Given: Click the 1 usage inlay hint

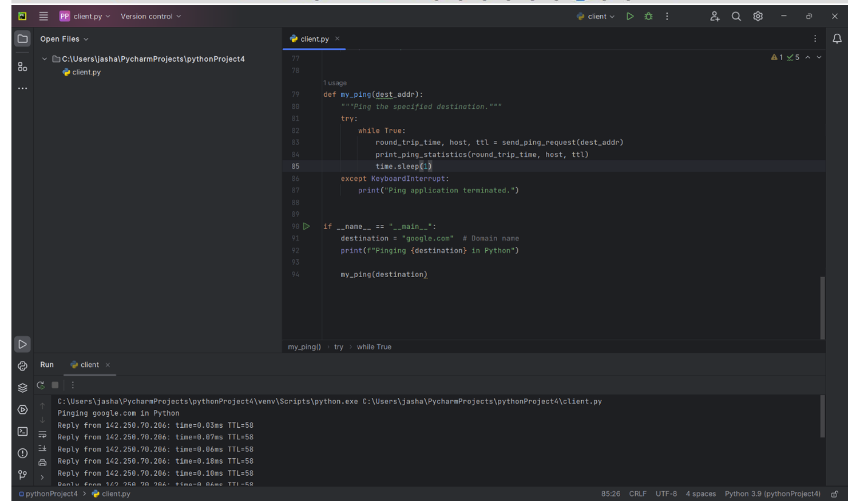Looking at the screenshot, I should click(x=335, y=83).
